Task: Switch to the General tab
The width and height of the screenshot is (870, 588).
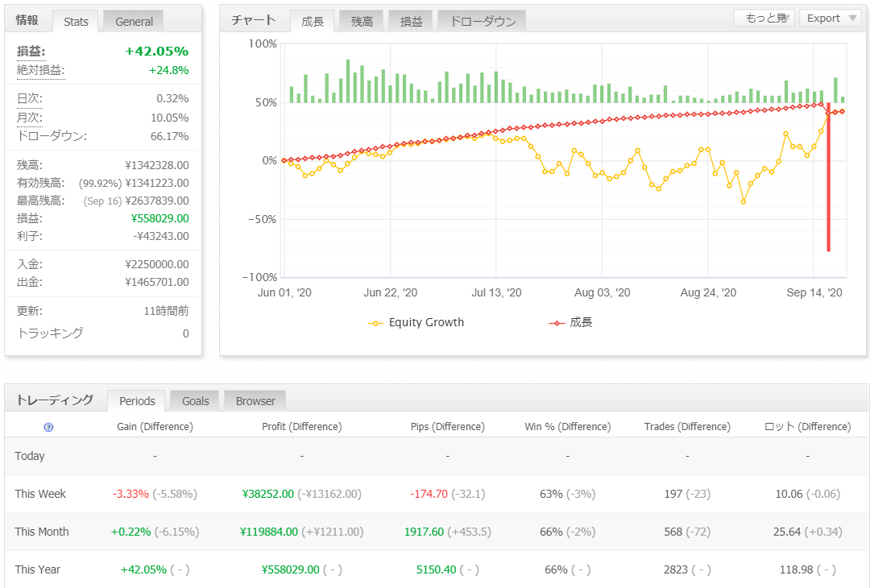Action: click(x=134, y=22)
